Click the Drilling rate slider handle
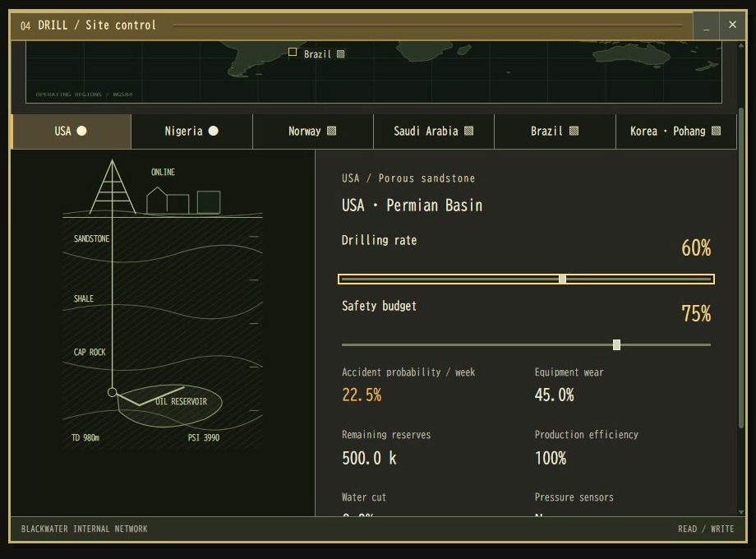The width and height of the screenshot is (756, 559). coord(562,279)
